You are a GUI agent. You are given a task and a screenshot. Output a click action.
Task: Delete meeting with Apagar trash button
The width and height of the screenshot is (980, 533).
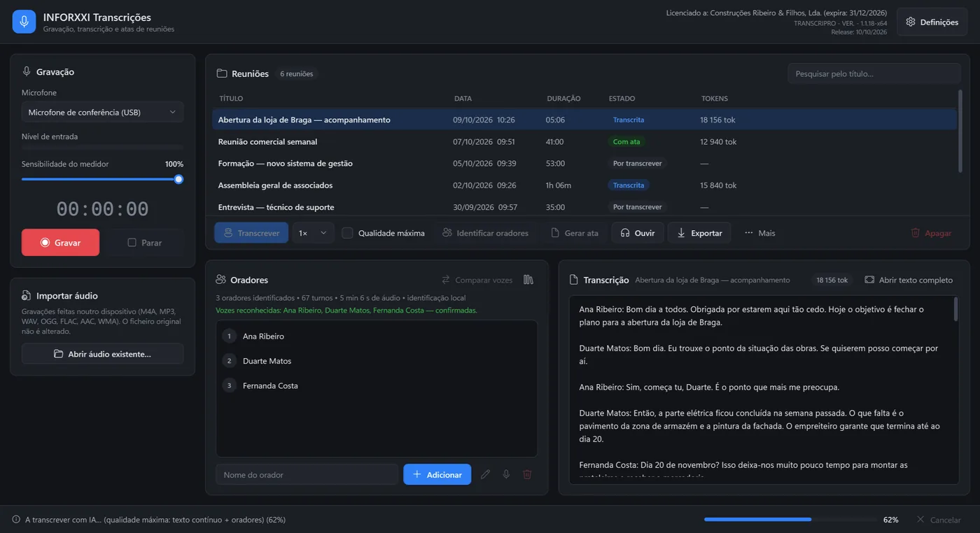tap(931, 233)
